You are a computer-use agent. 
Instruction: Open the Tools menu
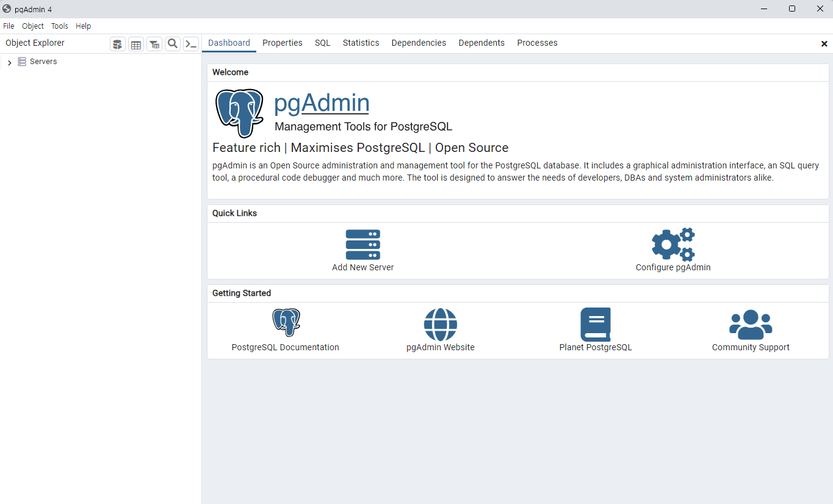pyautogui.click(x=60, y=26)
